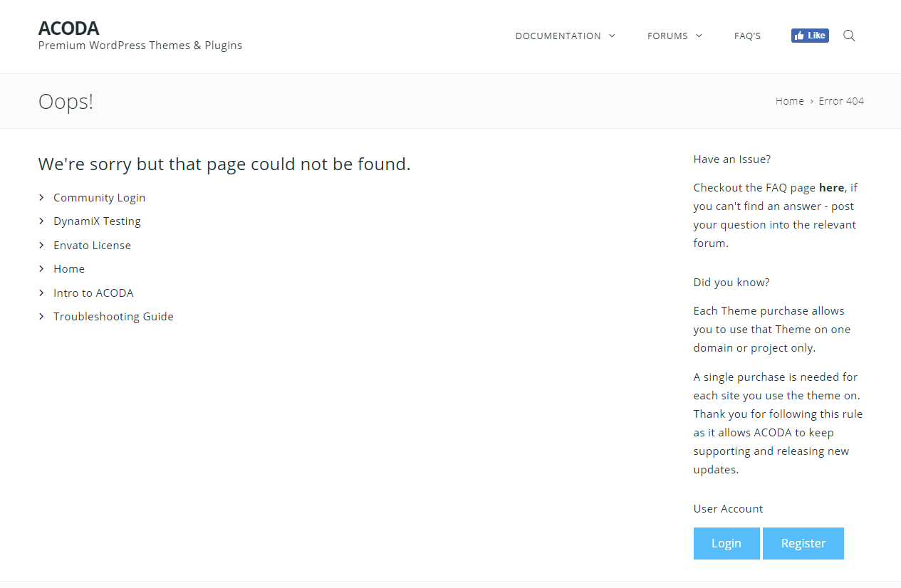901x588 pixels.
Task: Click 'Premium WordPress Themes & Plugins' tagline
Action: pos(140,46)
